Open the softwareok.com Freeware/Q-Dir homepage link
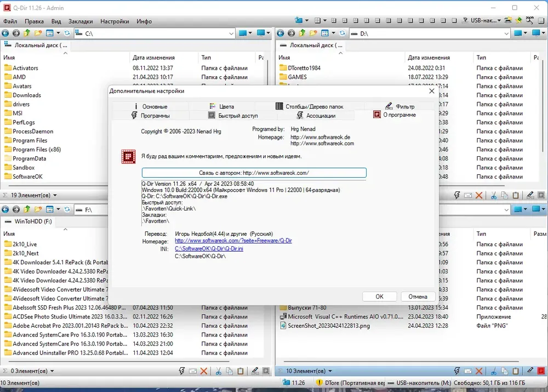This screenshot has height=392, width=548. (233, 241)
